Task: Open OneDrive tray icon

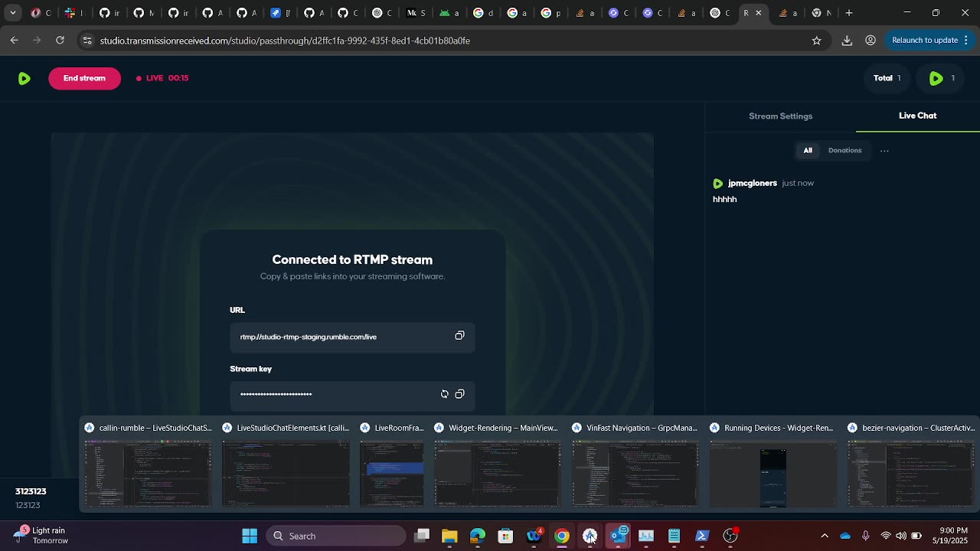Action: 845,536
